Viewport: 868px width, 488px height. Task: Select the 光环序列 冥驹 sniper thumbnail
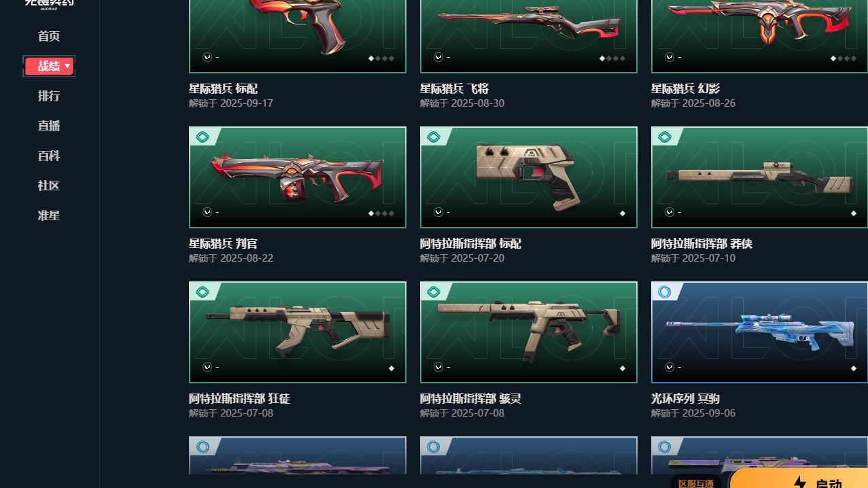759,332
